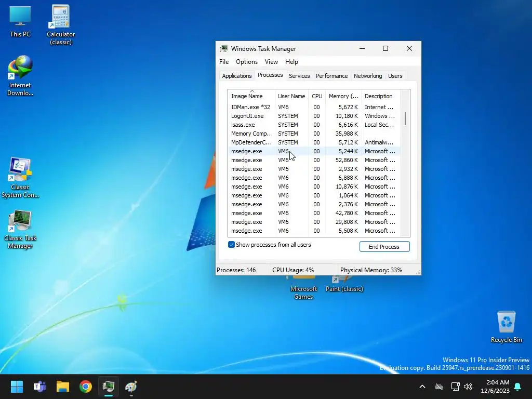
Task: Switch to the Applications tab
Action: click(237, 76)
